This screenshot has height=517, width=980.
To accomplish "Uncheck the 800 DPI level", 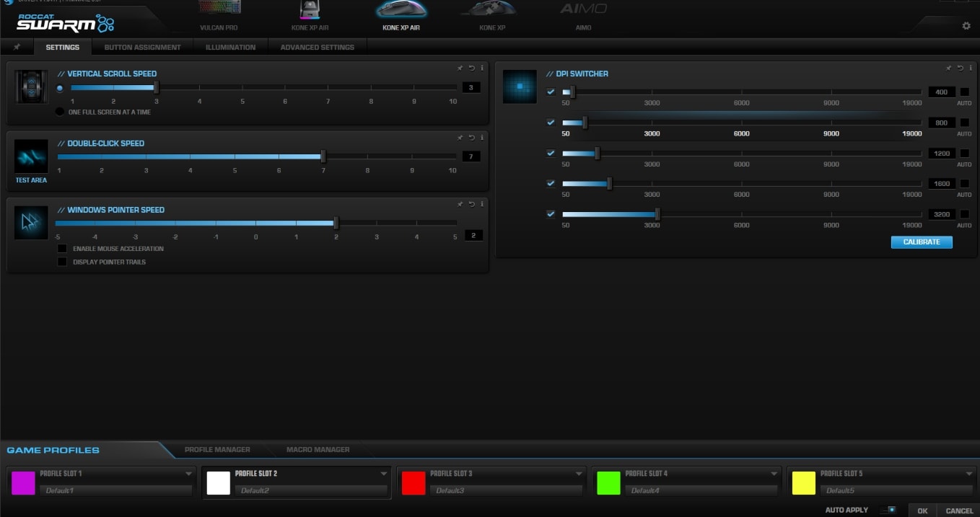I will [x=551, y=123].
